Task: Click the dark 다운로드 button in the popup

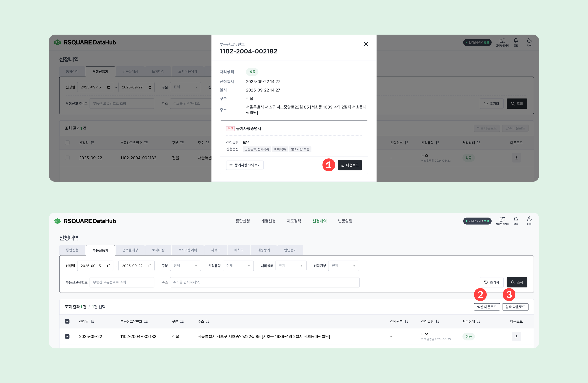Action: [x=350, y=165]
